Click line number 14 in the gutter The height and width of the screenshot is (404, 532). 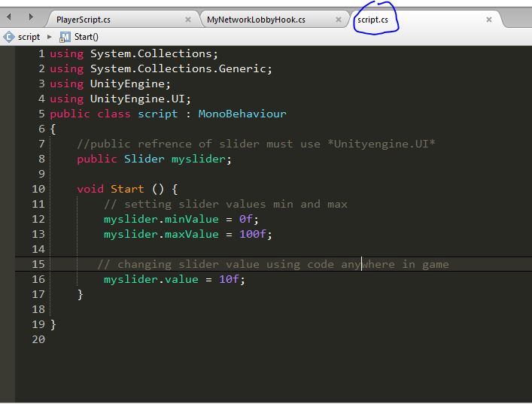pos(38,249)
